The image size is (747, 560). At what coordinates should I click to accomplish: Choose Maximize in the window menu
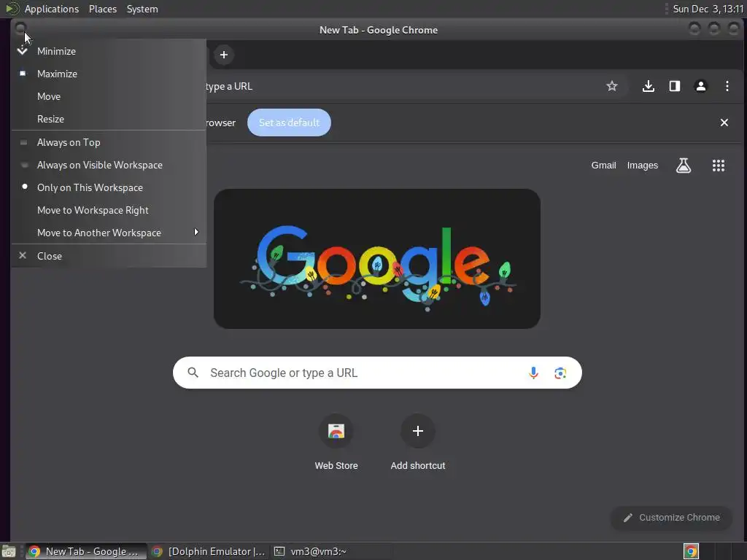109,74
